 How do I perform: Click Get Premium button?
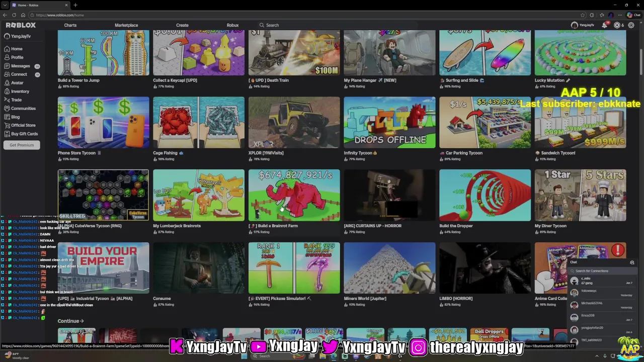point(22,145)
